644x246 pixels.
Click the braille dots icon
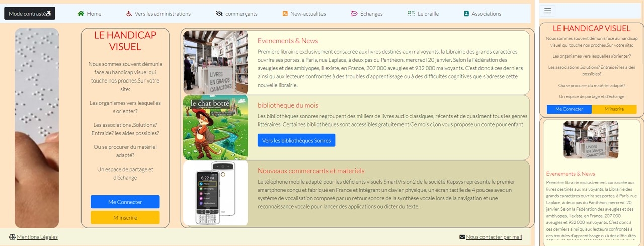[411, 14]
